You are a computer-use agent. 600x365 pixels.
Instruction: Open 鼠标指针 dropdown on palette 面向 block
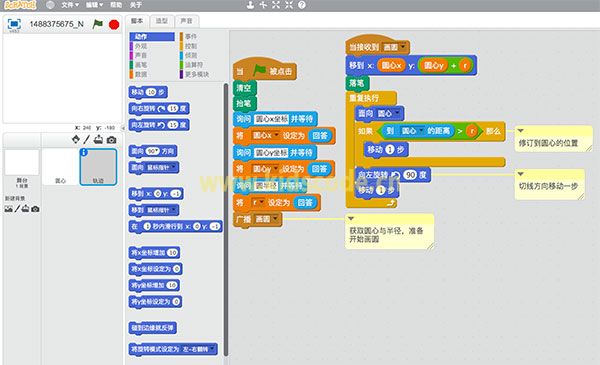(173, 167)
